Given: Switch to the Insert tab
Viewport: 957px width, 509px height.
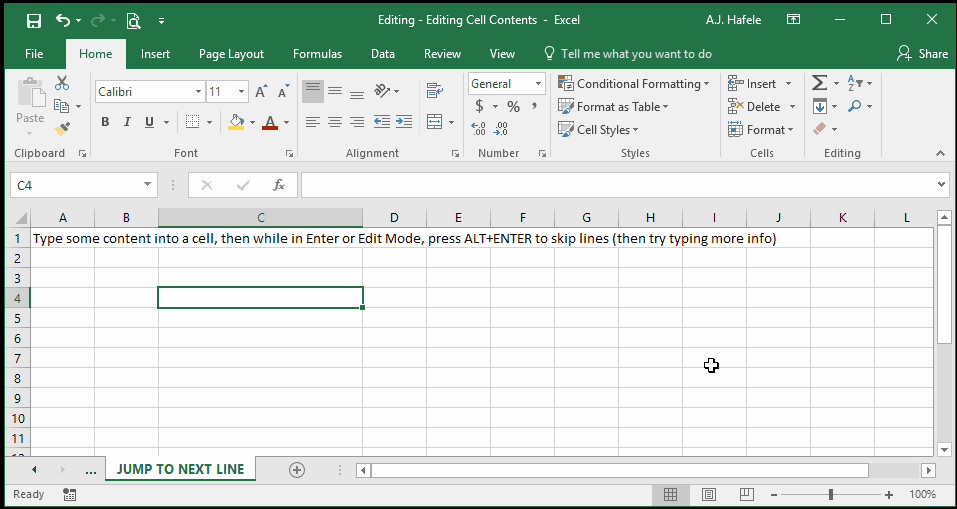Looking at the screenshot, I should coord(155,54).
